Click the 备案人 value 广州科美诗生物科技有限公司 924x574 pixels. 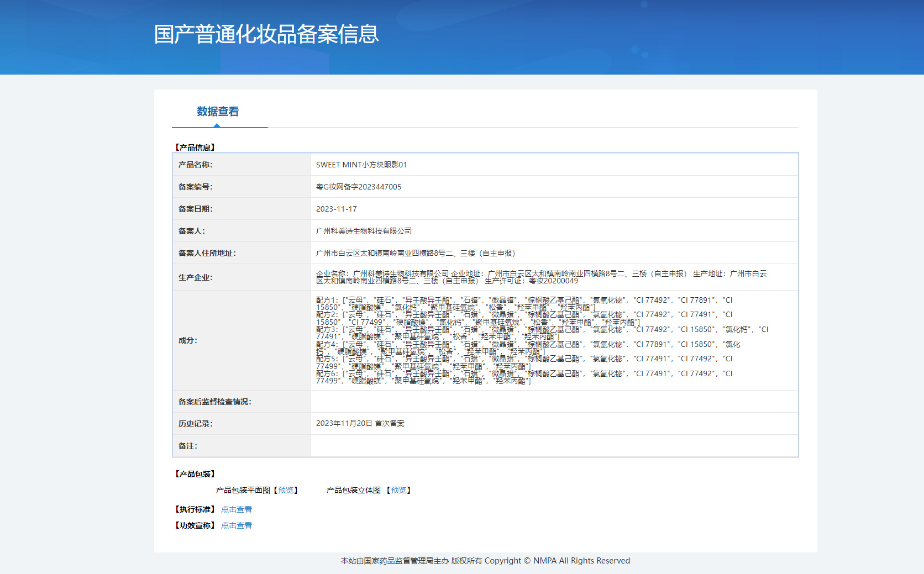[x=364, y=231]
